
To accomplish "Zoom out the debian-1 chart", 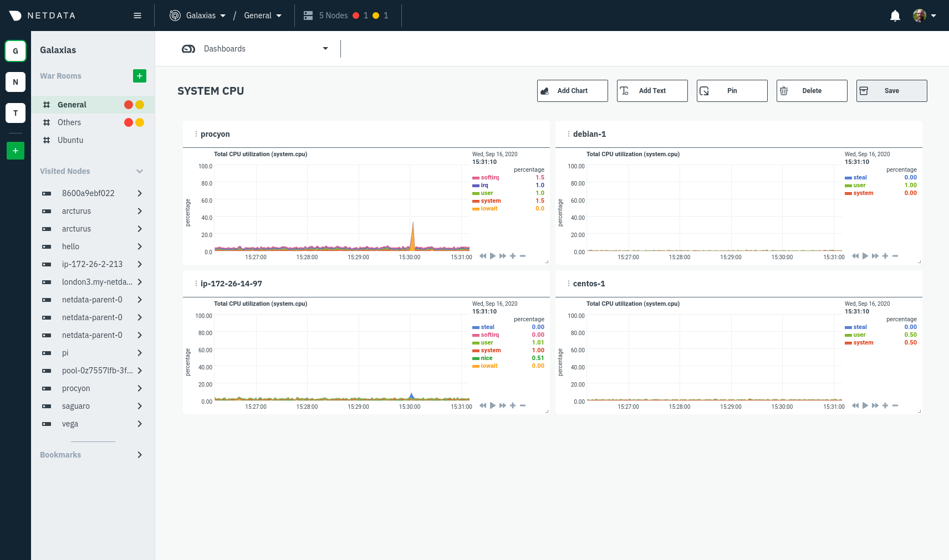I will point(895,256).
